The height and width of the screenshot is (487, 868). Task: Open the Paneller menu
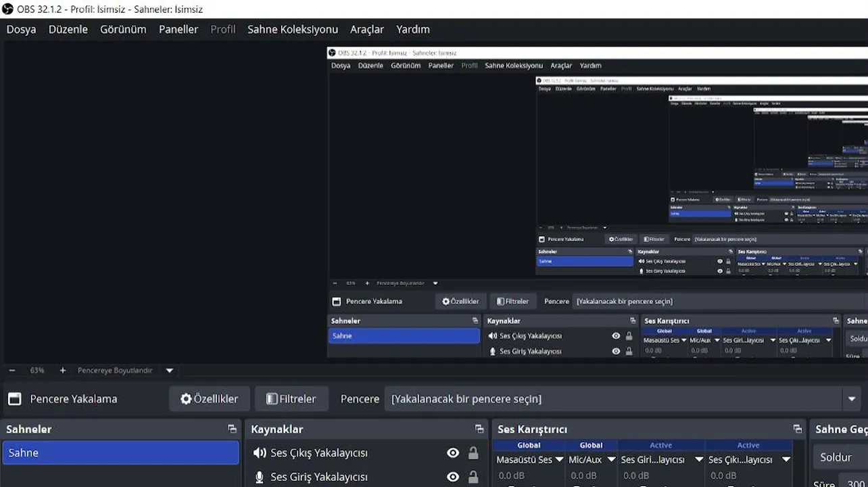pyautogui.click(x=178, y=29)
